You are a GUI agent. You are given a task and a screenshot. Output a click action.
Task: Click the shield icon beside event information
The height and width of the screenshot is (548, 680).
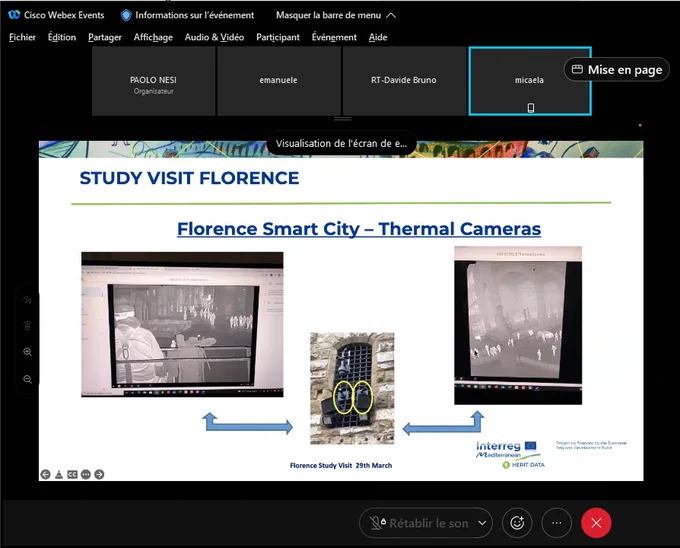coord(126,15)
